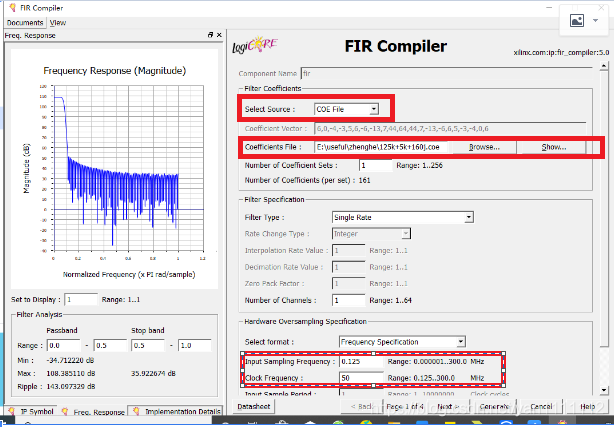Click Next > to go to page 2
Viewport: 614px width, 427px height.
(x=448, y=407)
